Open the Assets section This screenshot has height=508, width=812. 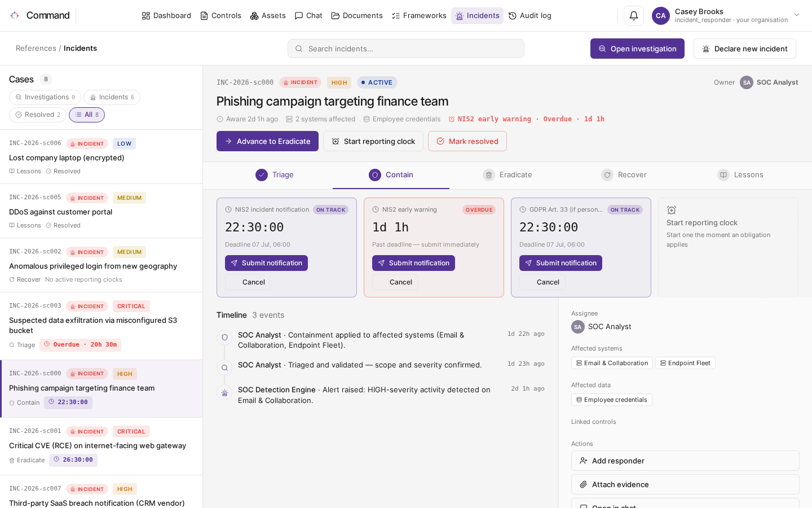point(268,16)
